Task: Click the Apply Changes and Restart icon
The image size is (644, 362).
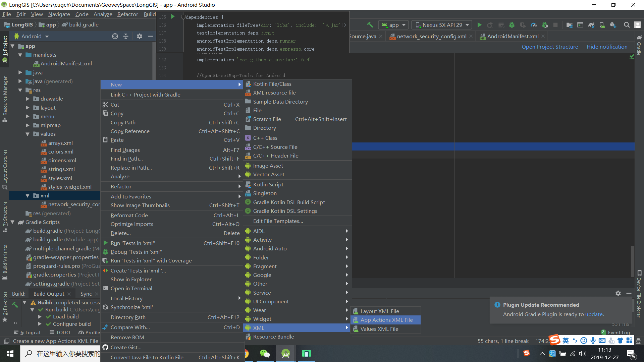Action: [x=490, y=25]
